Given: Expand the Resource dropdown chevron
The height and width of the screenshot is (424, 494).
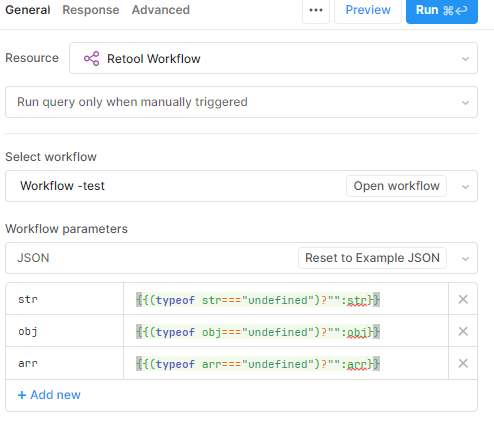Looking at the screenshot, I should point(465,59).
